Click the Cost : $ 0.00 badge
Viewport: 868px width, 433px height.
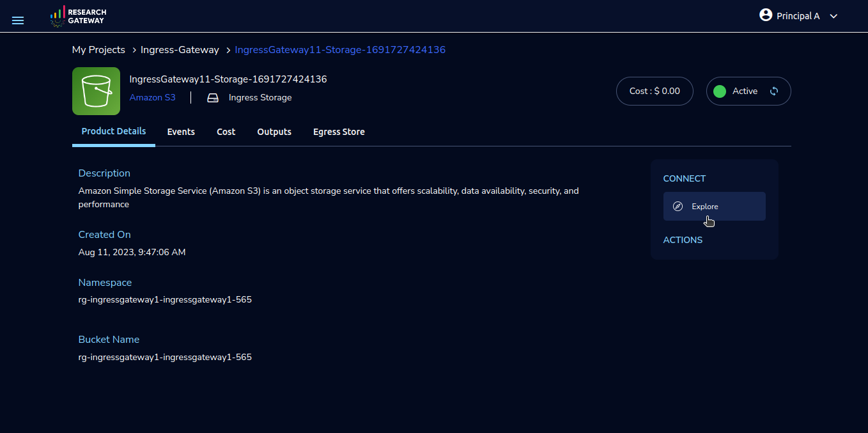(655, 91)
